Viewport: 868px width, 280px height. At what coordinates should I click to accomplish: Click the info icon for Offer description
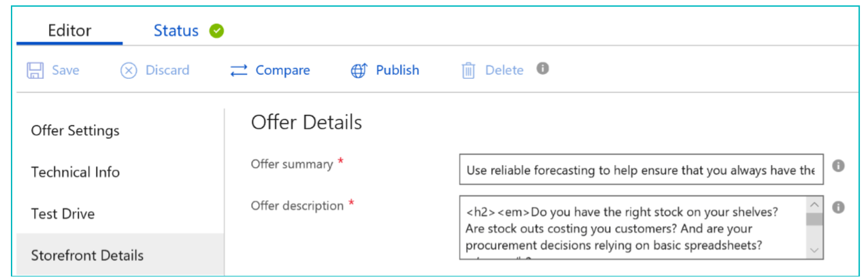click(x=839, y=207)
